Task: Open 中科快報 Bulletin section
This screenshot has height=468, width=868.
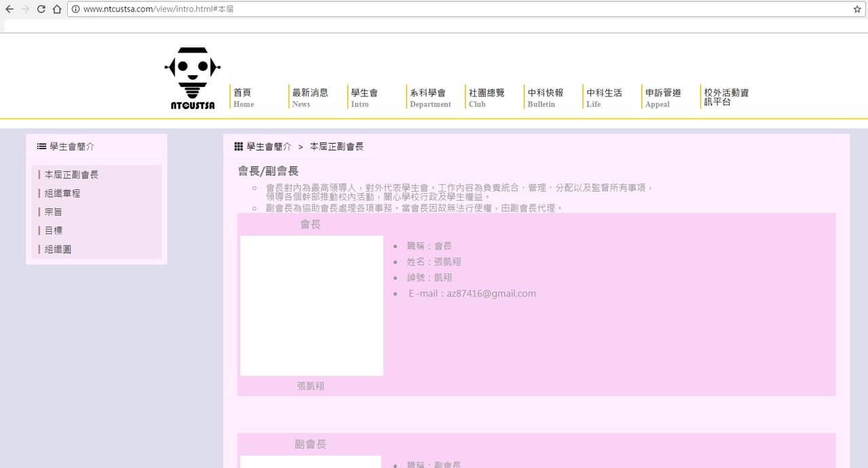Action: 546,98
